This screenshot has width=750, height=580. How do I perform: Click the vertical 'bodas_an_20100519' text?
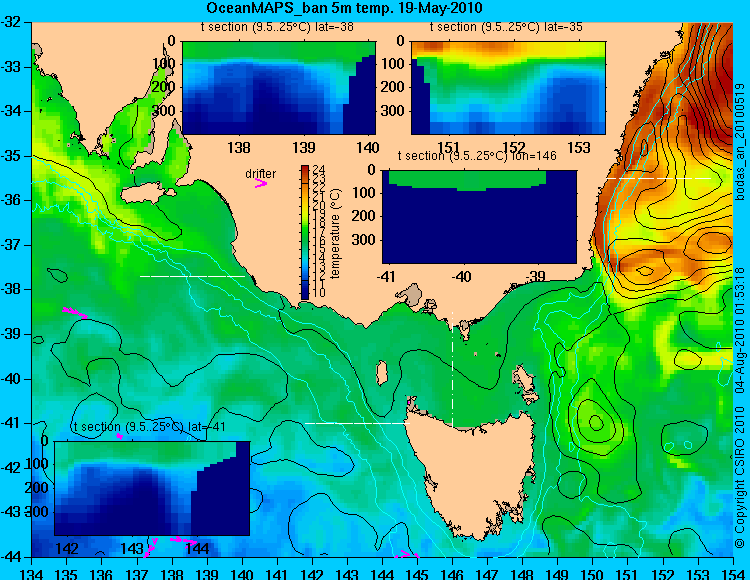740,142
